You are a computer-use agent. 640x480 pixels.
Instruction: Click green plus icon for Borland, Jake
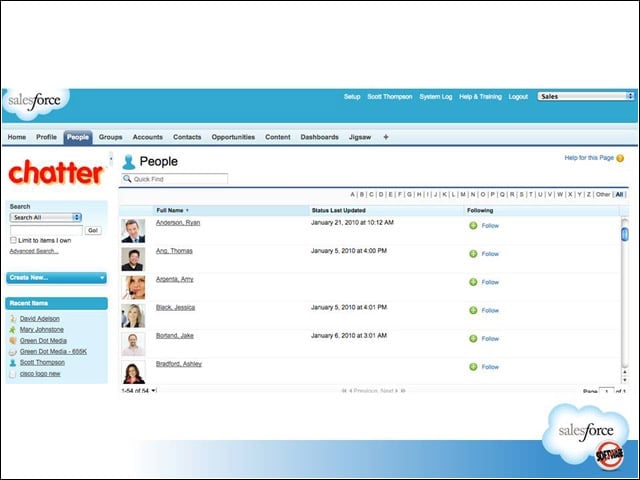pyautogui.click(x=473, y=338)
